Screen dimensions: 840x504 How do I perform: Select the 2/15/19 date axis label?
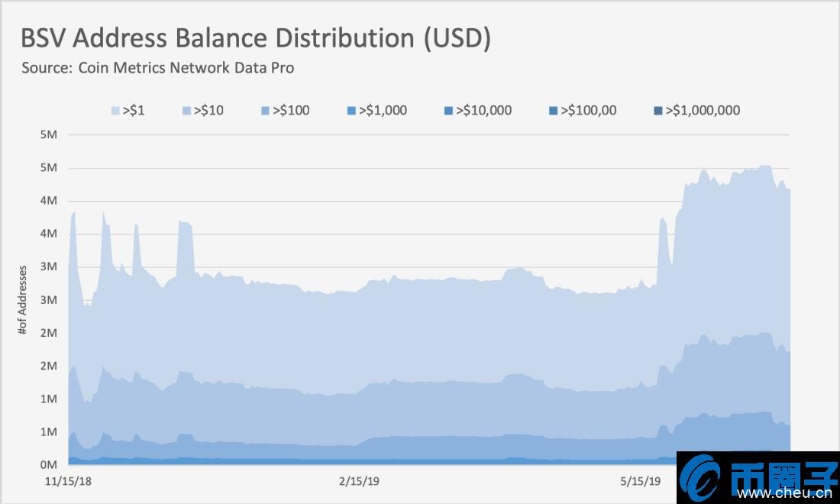[x=359, y=482]
